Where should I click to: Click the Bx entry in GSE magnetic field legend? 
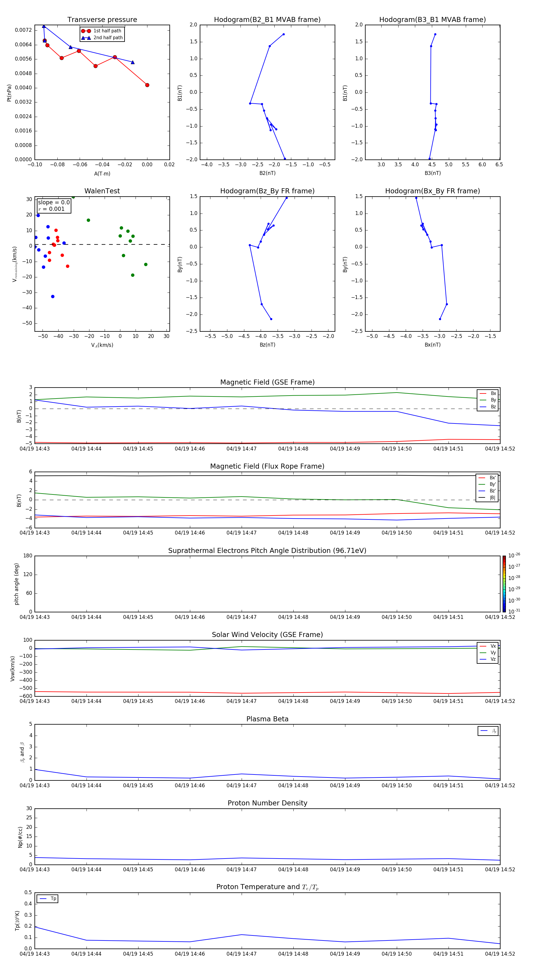point(488,393)
